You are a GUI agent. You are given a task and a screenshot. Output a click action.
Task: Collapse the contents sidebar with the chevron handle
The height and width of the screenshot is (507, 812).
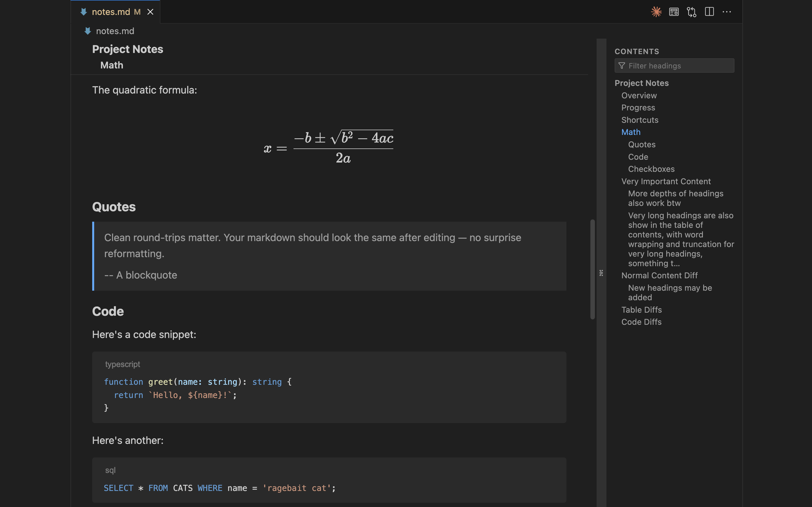pos(601,273)
